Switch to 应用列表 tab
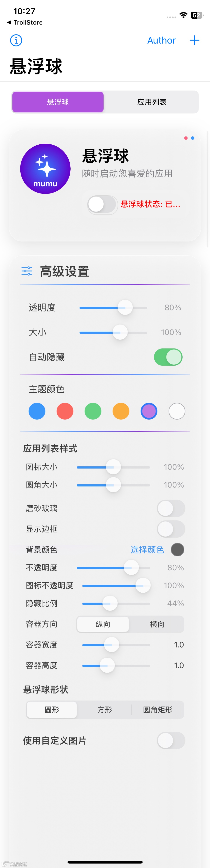This screenshot has height=868, width=210. 152,102
